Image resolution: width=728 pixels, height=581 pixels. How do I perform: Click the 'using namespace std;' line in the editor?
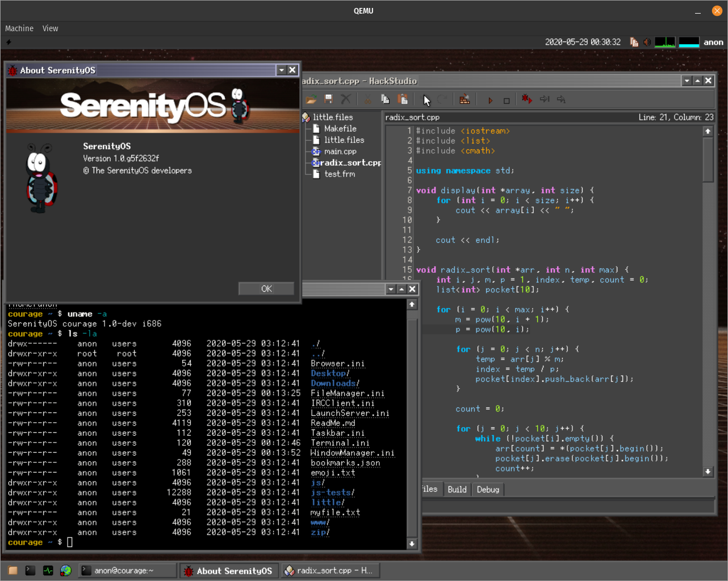pyautogui.click(x=465, y=171)
